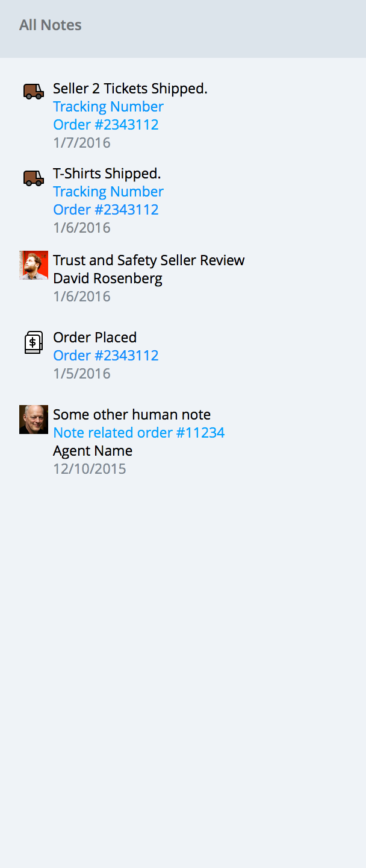Viewport: 366px width, 868px height.
Task: Click the truck icon next to T-Shirts Shipped
Action: click(x=34, y=178)
